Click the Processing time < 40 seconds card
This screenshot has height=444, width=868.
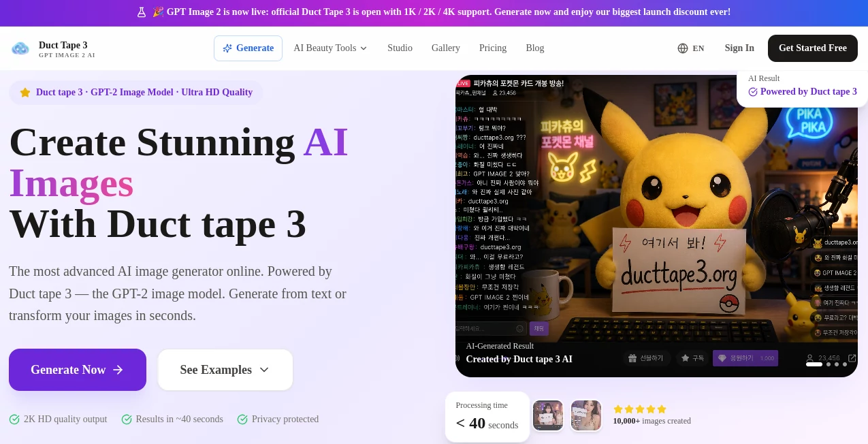tap(487, 416)
